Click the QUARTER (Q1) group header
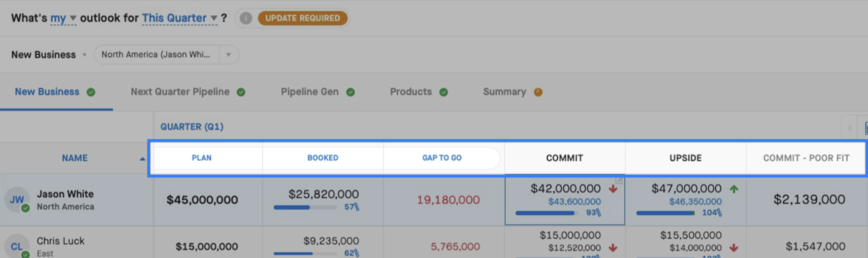This screenshot has height=258, width=868. coord(192,126)
